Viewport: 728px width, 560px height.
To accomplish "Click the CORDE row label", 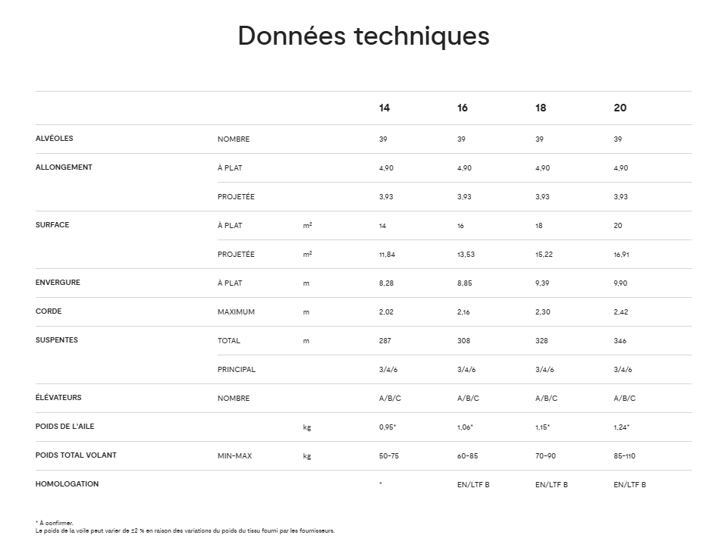I will [49, 311].
